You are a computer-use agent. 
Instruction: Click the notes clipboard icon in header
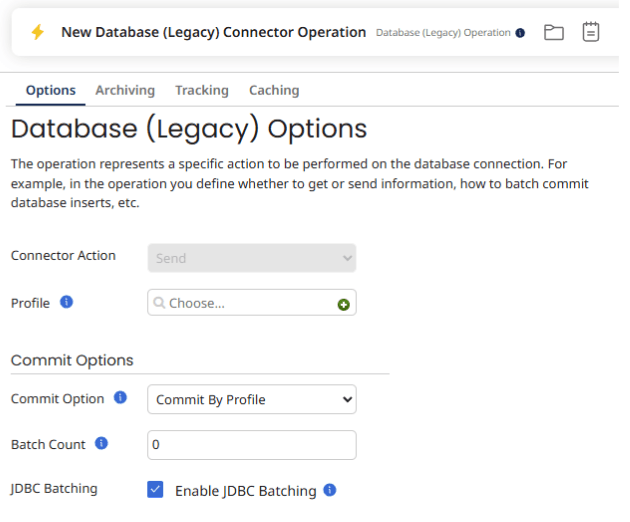click(x=591, y=32)
